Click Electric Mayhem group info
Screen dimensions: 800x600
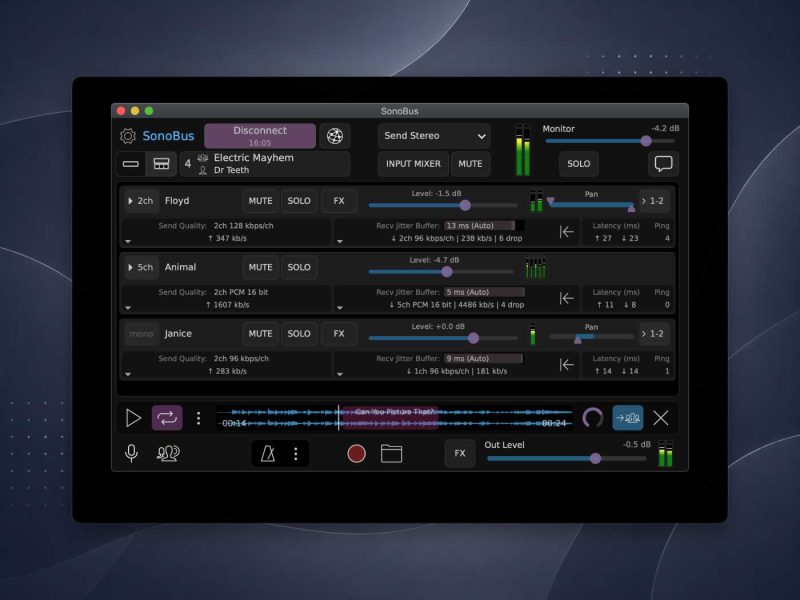(265, 164)
